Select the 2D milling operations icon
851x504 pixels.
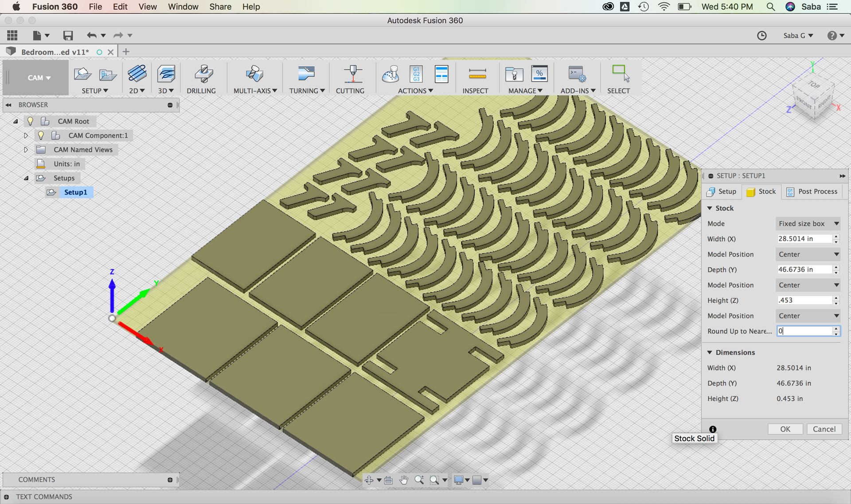coord(137,74)
